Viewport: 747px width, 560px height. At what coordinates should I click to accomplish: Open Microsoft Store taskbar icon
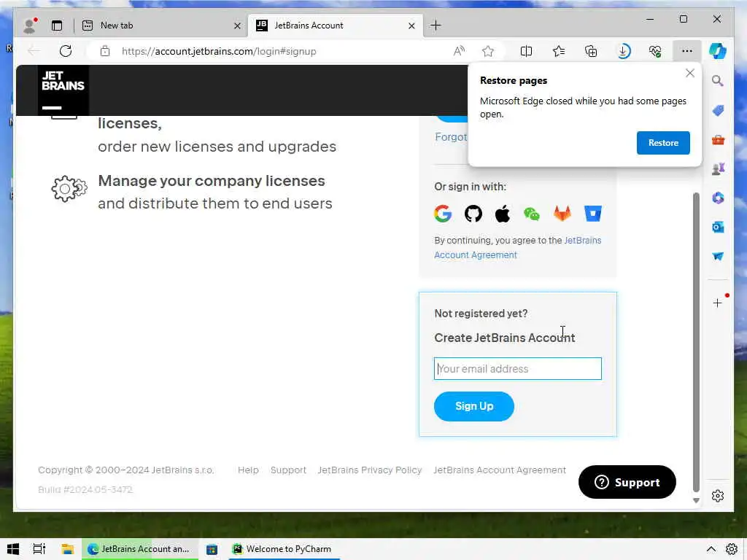(212, 549)
